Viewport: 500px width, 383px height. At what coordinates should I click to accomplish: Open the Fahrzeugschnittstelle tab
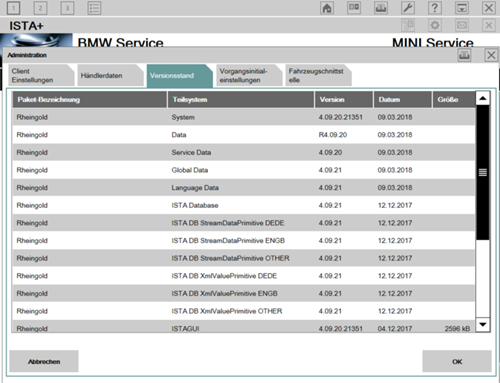pos(318,76)
